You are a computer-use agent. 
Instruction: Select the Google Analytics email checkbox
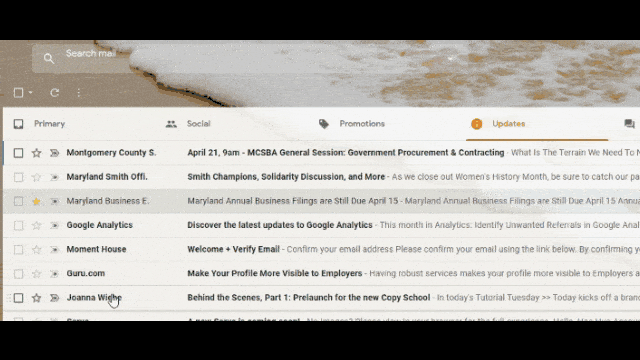point(18,225)
